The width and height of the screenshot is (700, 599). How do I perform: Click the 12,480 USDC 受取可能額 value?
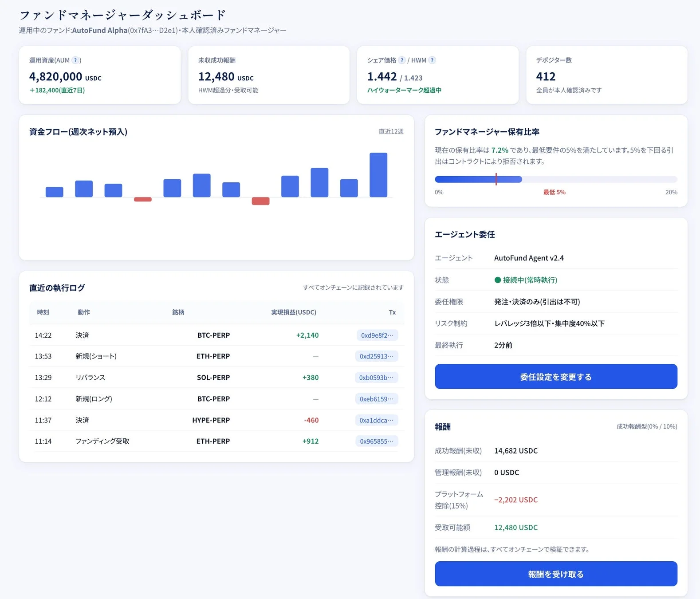pyautogui.click(x=516, y=528)
